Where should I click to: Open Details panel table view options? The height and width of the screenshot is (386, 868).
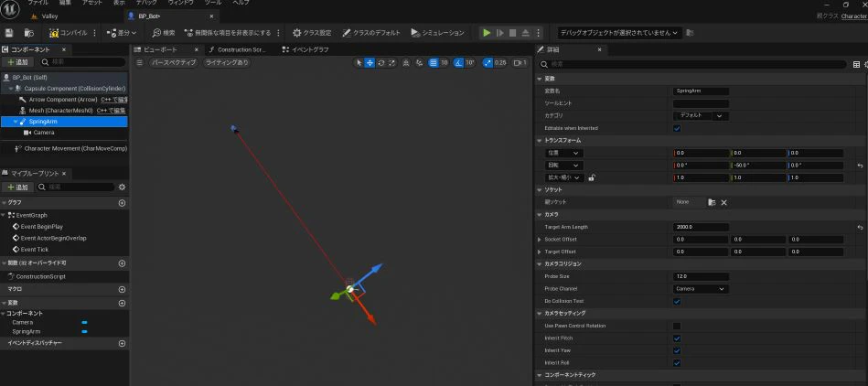pyautogui.click(x=856, y=64)
